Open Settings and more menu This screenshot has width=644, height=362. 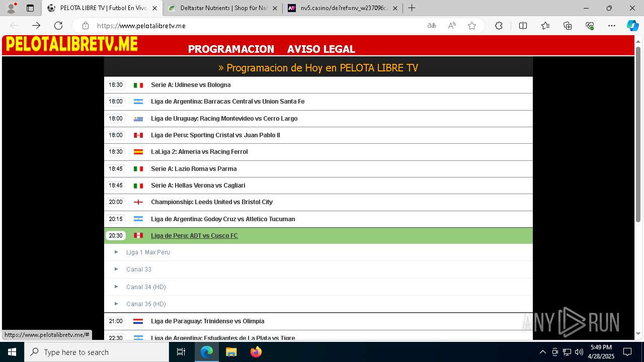click(612, 26)
